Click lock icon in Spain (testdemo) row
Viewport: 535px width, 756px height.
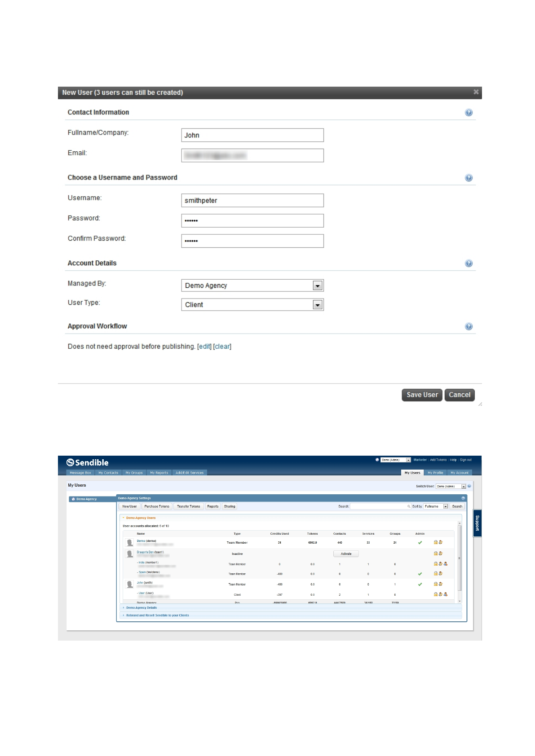(435, 574)
